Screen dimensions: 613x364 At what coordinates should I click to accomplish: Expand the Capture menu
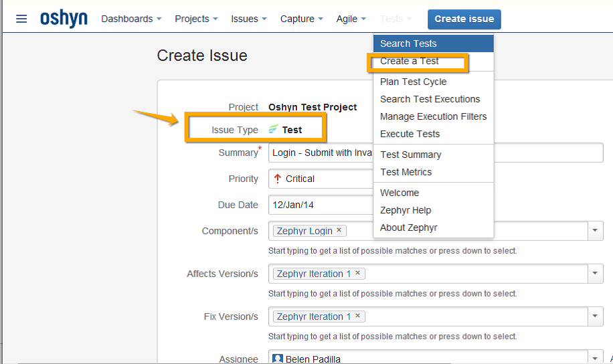pos(301,19)
